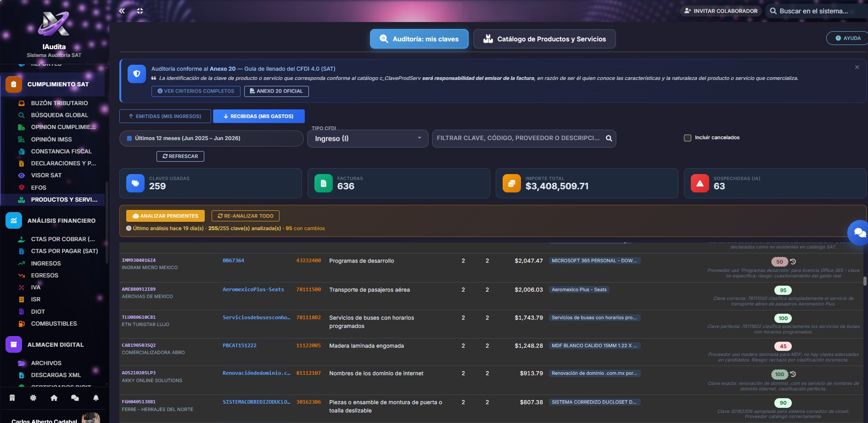
Task: Open Anexo 20 Oficial button
Action: click(276, 91)
